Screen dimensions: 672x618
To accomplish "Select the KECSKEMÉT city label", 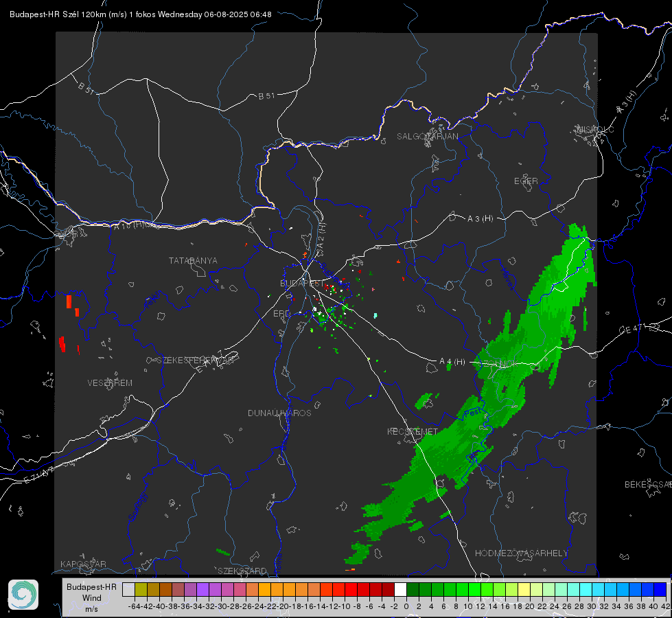I will click(x=413, y=431).
